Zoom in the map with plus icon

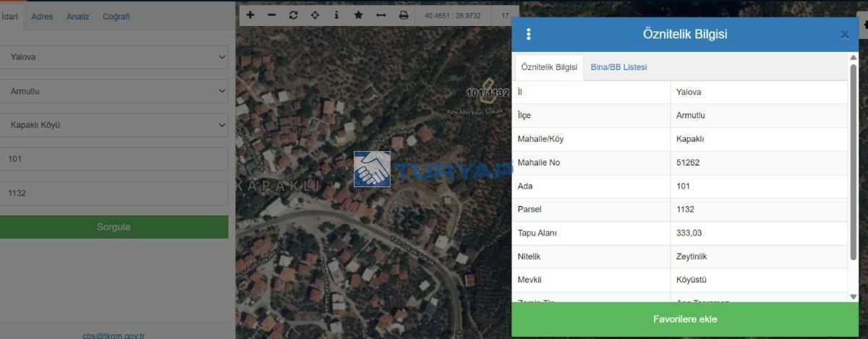click(250, 15)
